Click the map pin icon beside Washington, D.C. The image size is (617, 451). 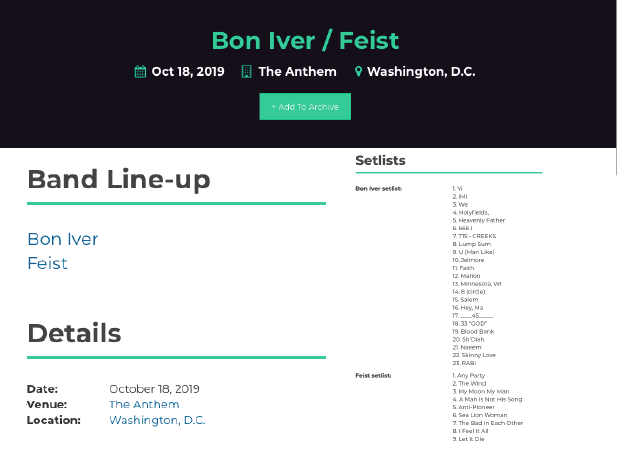pos(358,72)
